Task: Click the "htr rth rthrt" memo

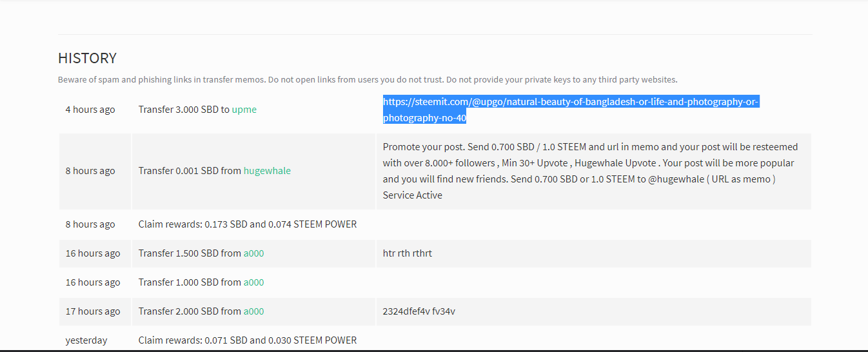Action: [x=408, y=253]
